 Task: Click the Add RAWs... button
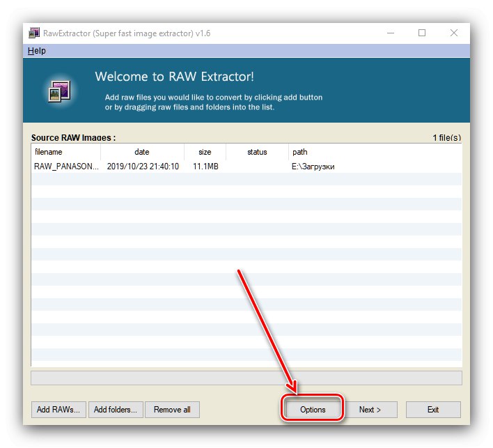pyautogui.click(x=58, y=409)
